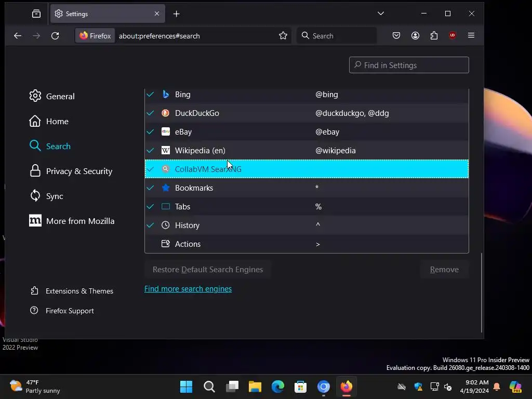Click the Firefox identity badge in address bar
532x399 pixels.
pos(96,36)
